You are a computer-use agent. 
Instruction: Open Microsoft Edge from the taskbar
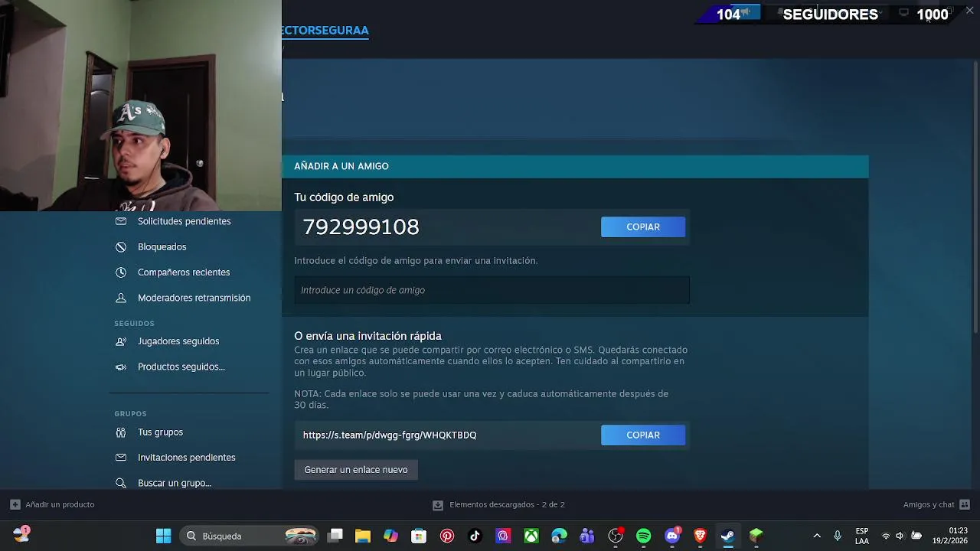(559, 536)
